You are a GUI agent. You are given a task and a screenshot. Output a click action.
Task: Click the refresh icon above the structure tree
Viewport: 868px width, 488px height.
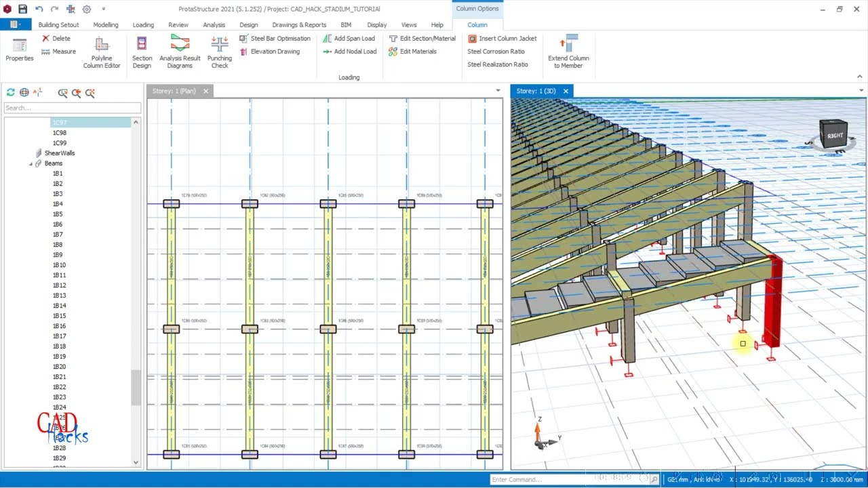11,92
